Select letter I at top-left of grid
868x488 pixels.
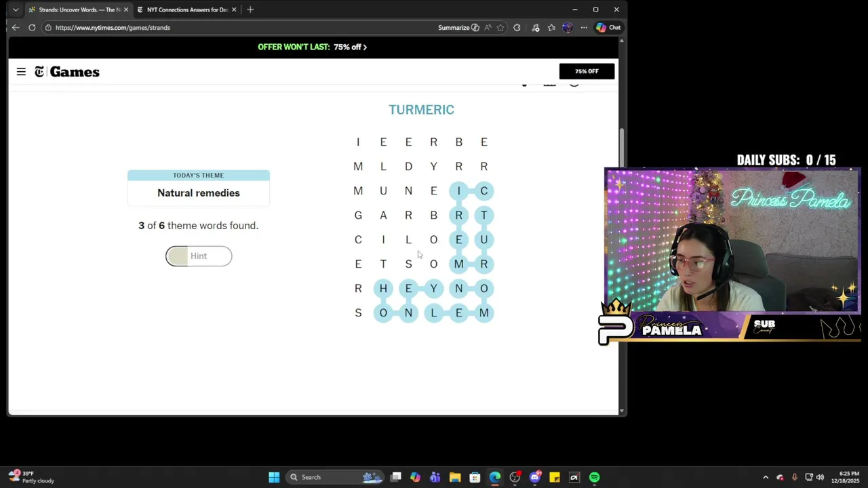358,142
